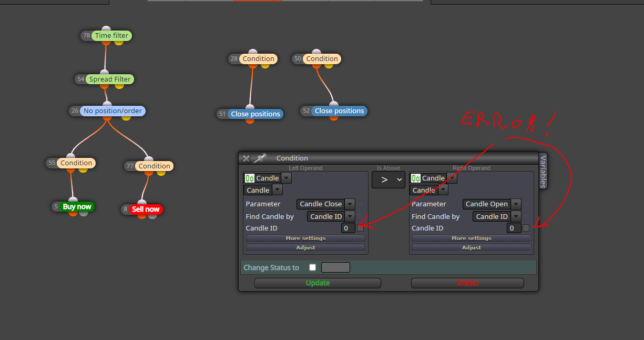Viewport: 644px width, 340px height.
Task: Click the Left Operand Candle ID field
Action: (348, 228)
